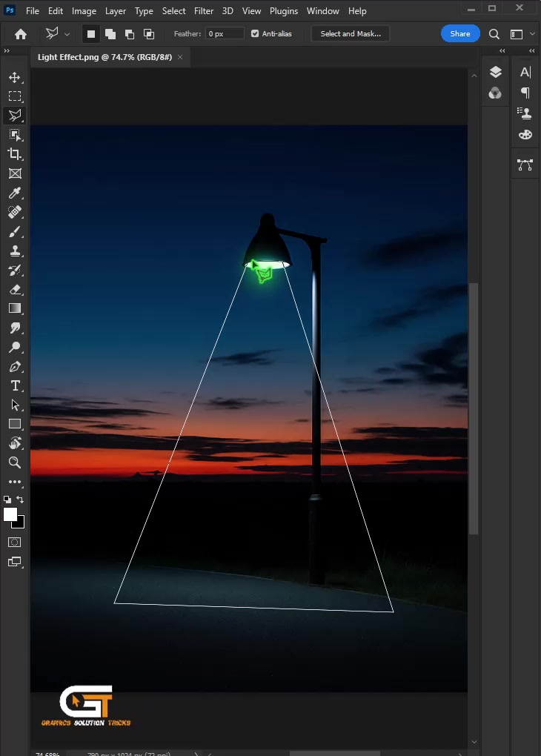Open the Filter menu
541x756 pixels.
tap(204, 10)
